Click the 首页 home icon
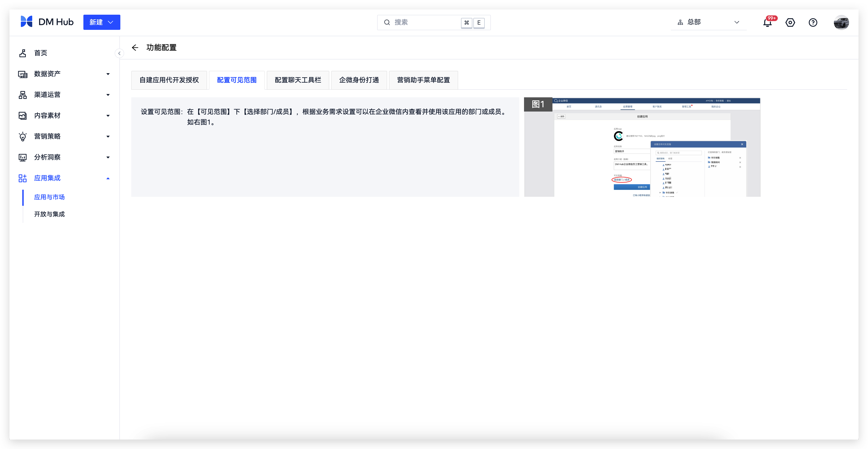 click(x=23, y=53)
